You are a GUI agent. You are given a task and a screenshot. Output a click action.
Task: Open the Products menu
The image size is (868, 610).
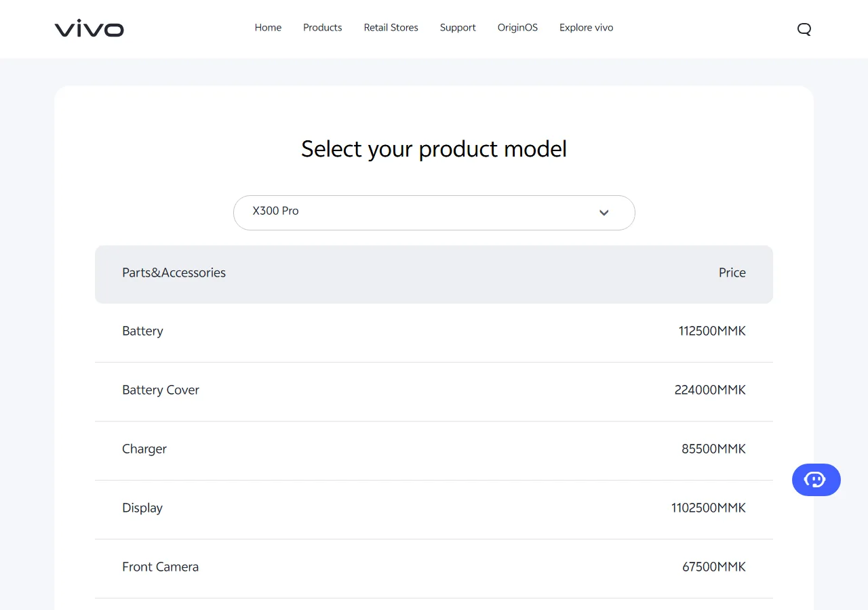[x=323, y=28]
